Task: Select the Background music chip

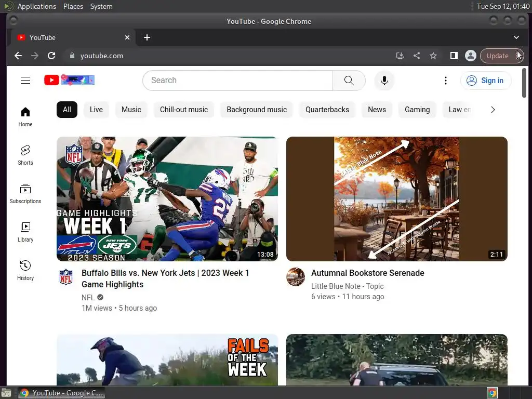Action: [257, 110]
